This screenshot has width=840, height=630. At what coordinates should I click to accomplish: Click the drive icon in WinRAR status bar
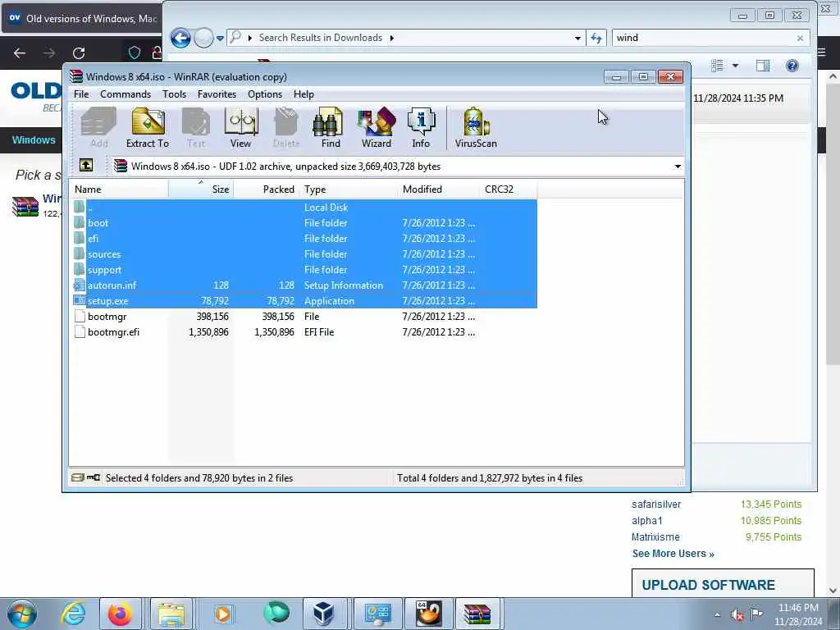78,477
